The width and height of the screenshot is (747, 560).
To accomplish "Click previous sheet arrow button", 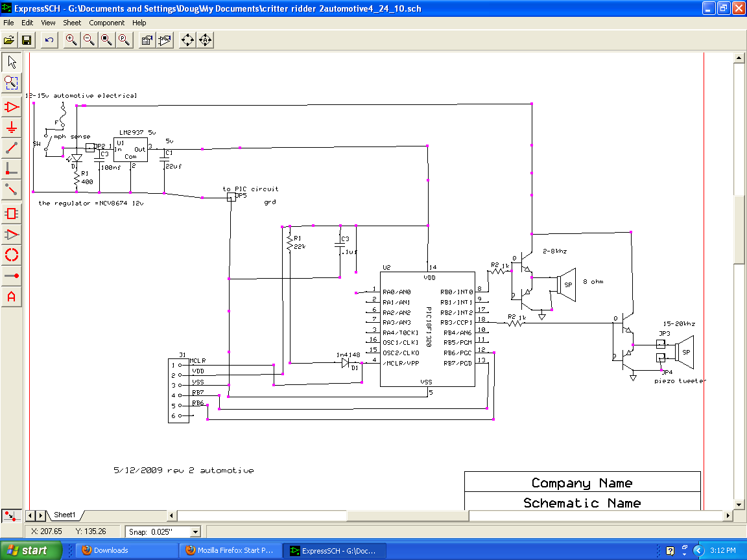I will tap(30, 515).
